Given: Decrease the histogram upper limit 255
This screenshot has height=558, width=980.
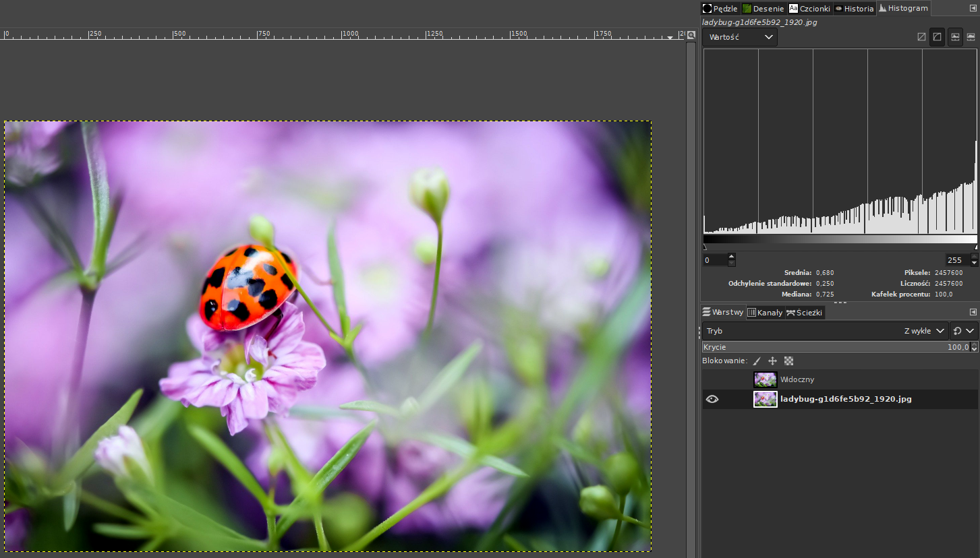Looking at the screenshot, I should click(x=974, y=263).
